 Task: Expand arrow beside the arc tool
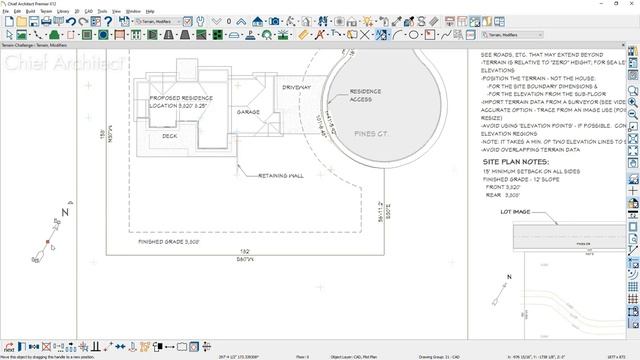click(405, 35)
